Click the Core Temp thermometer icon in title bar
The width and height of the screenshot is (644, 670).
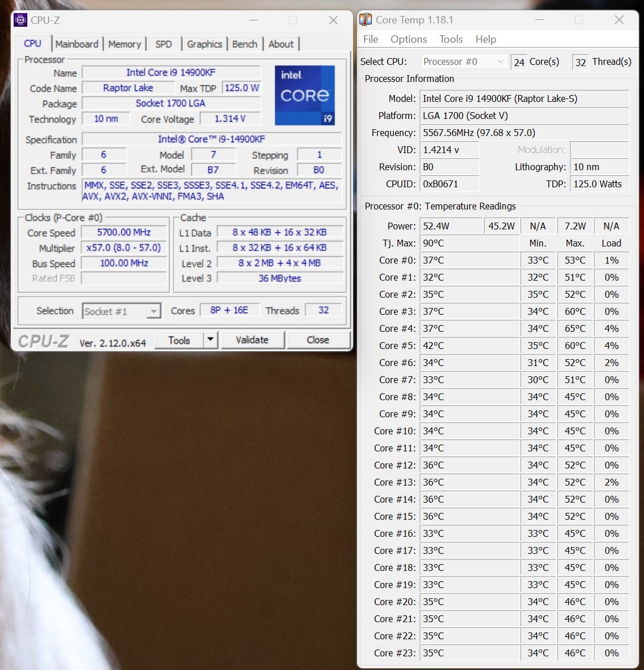pyautogui.click(x=366, y=20)
